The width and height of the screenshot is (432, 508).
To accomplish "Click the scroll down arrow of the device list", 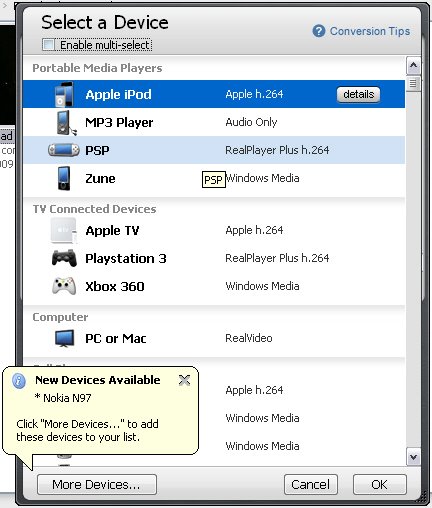I will click(413, 457).
